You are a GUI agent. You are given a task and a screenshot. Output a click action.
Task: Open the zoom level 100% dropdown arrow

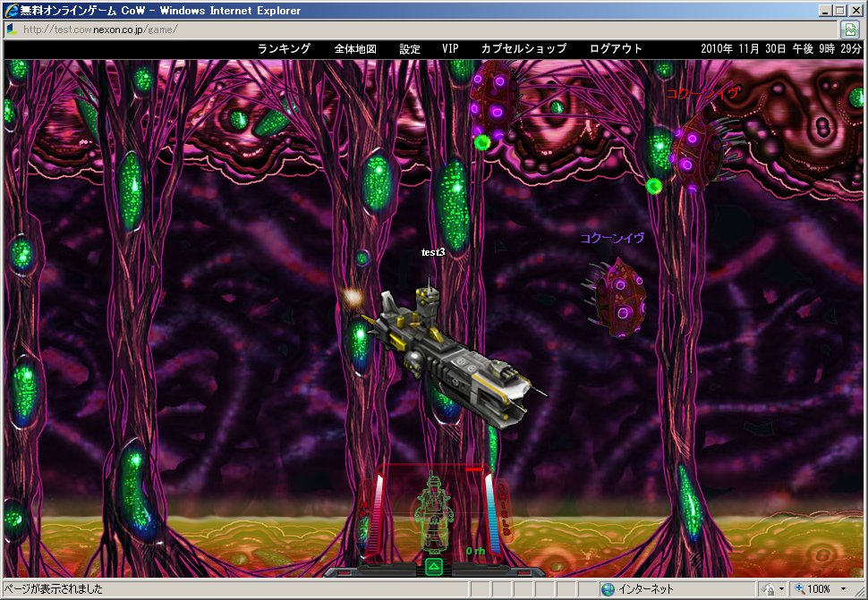[844, 589]
